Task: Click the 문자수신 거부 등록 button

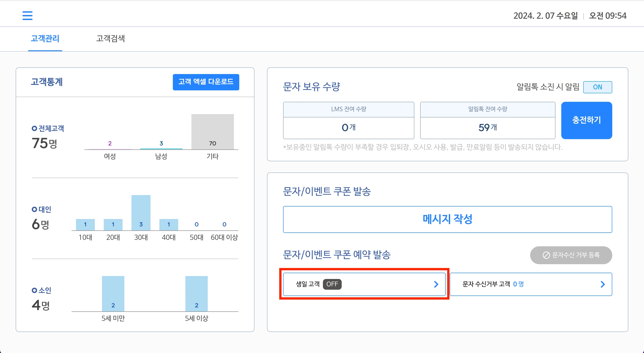Action: pyautogui.click(x=571, y=255)
